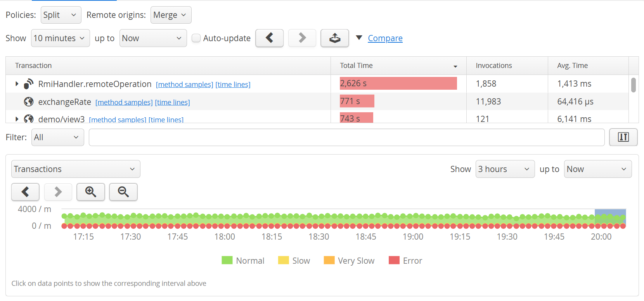The image size is (644, 301).
Task: Click the RMI icon of RmiHandler.remoteOperation
Action: 28,84
